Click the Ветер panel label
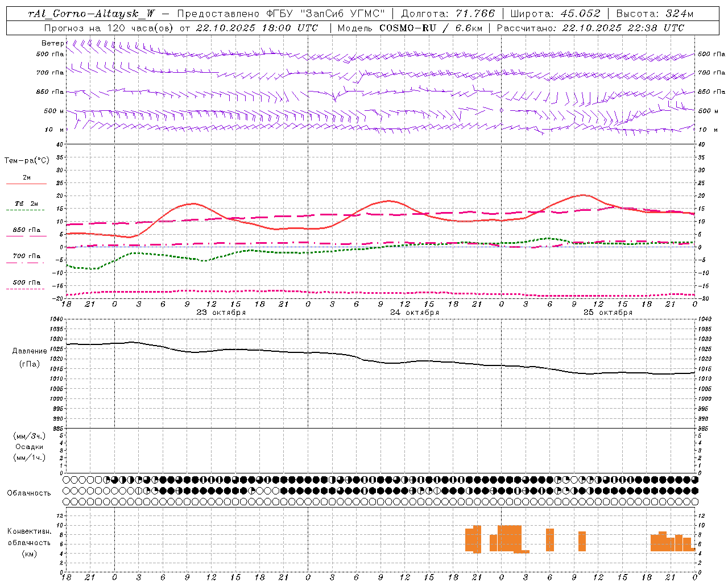Screen dimensions: 728x582 click(52, 43)
